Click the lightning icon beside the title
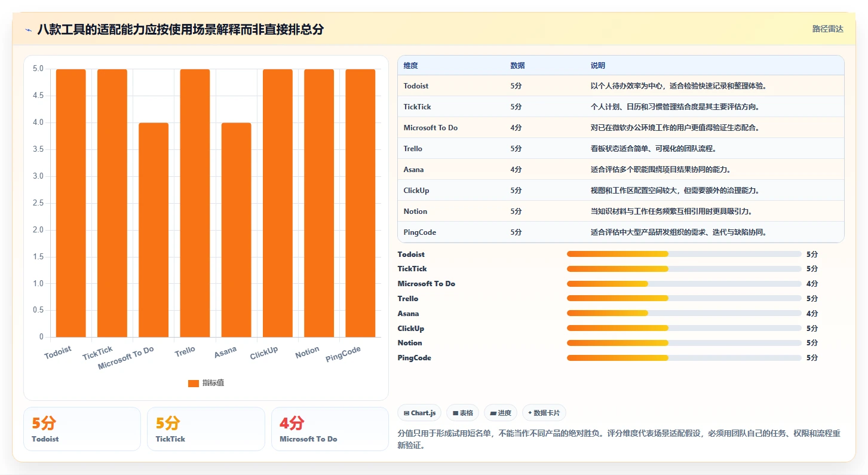The image size is (868, 475). pyautogui.click(x=28, y=29)
